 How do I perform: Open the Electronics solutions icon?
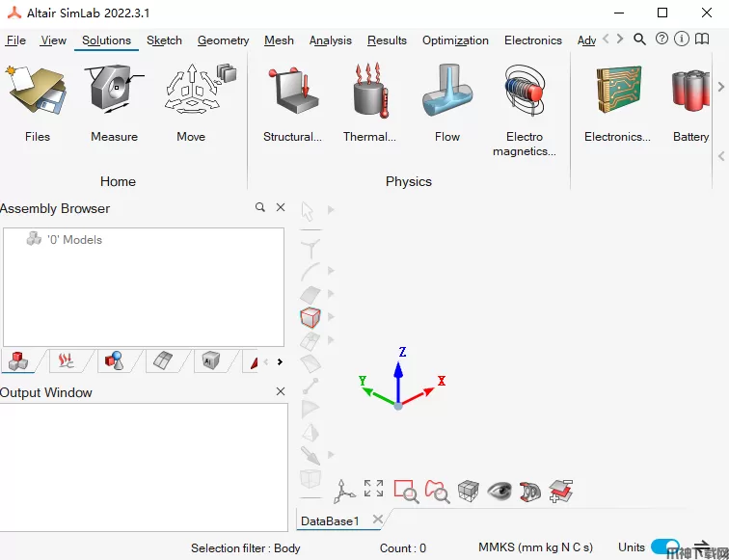(x=617, y=103)
